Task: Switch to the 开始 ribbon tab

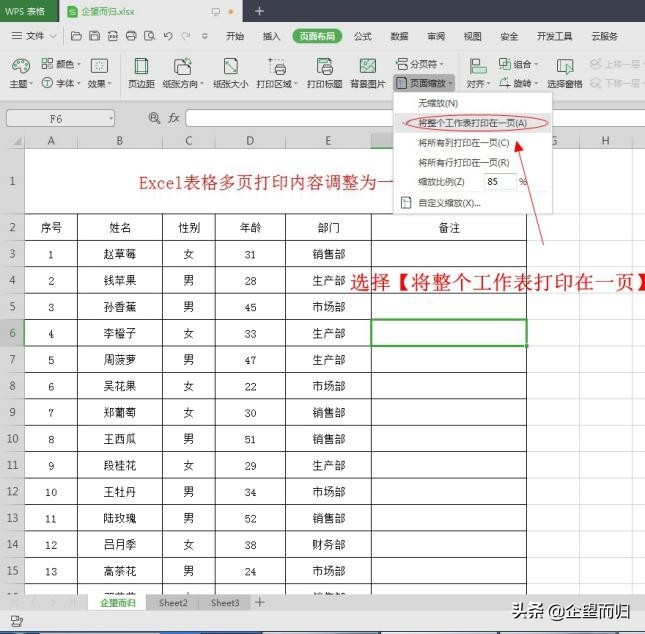Action: point(235,36)
